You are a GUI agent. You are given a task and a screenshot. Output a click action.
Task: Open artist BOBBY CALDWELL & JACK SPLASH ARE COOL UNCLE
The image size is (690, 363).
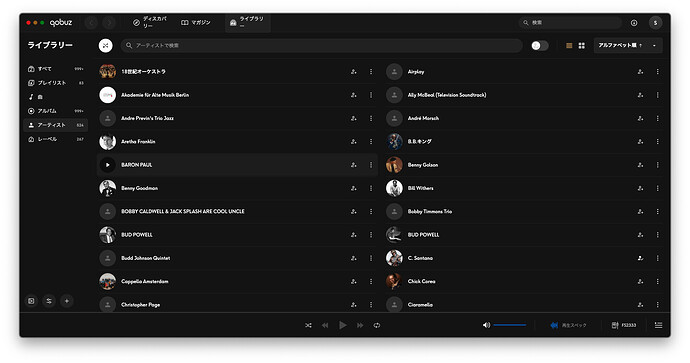[183, 212]
